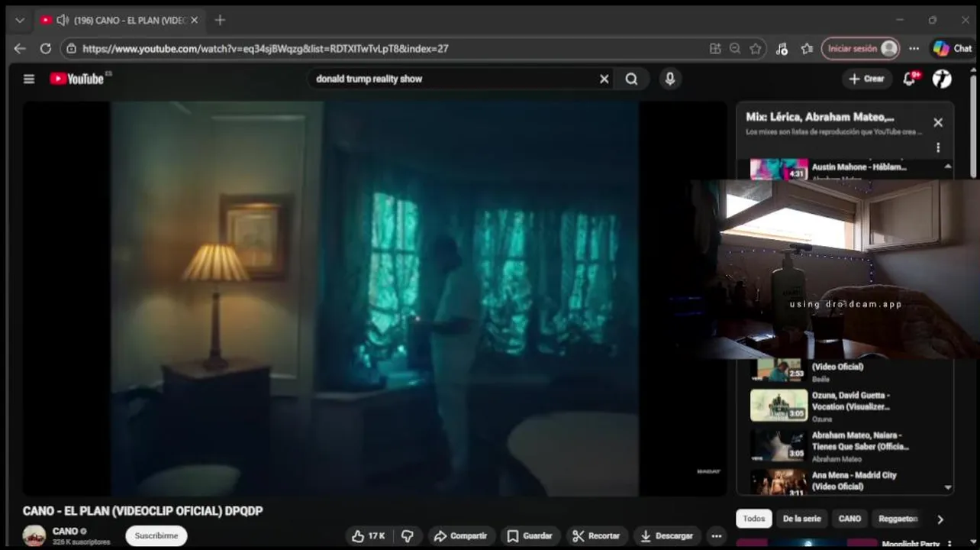The width and height of the screenshot is (980, 550).
Task: Save video with the Guardar button
Action: (x=530, y=536)
